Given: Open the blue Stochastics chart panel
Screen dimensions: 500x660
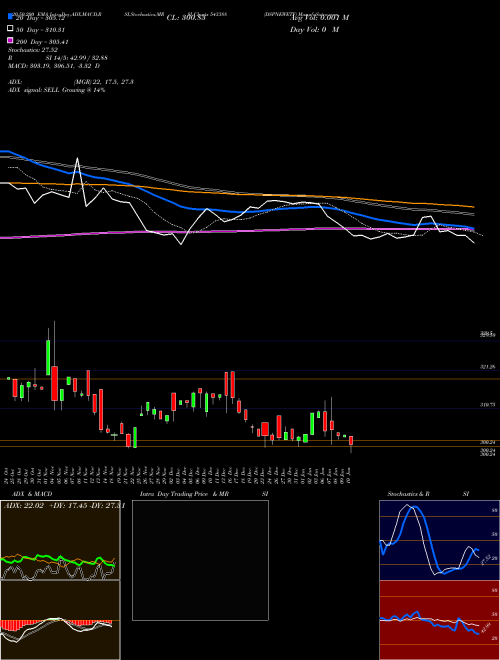Looking at the screenshot, I should point(439,540).
